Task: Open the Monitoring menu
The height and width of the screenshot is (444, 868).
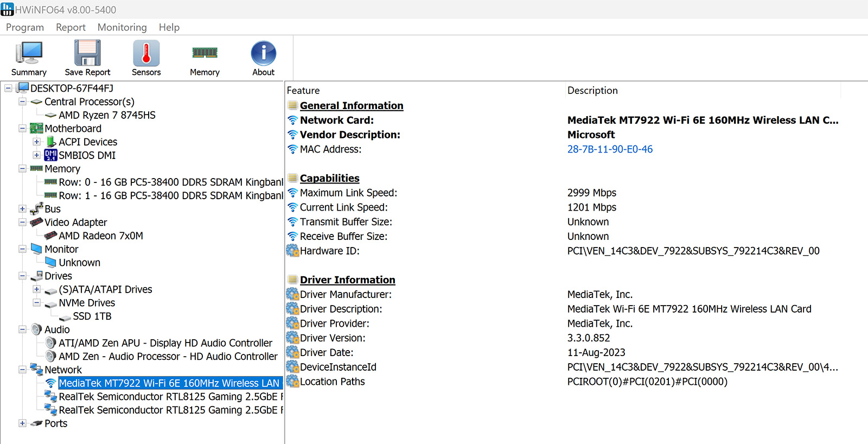Action: point(122,27)
